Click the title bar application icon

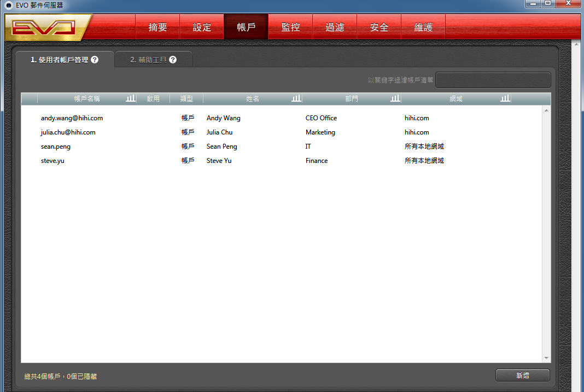(8, 5)
